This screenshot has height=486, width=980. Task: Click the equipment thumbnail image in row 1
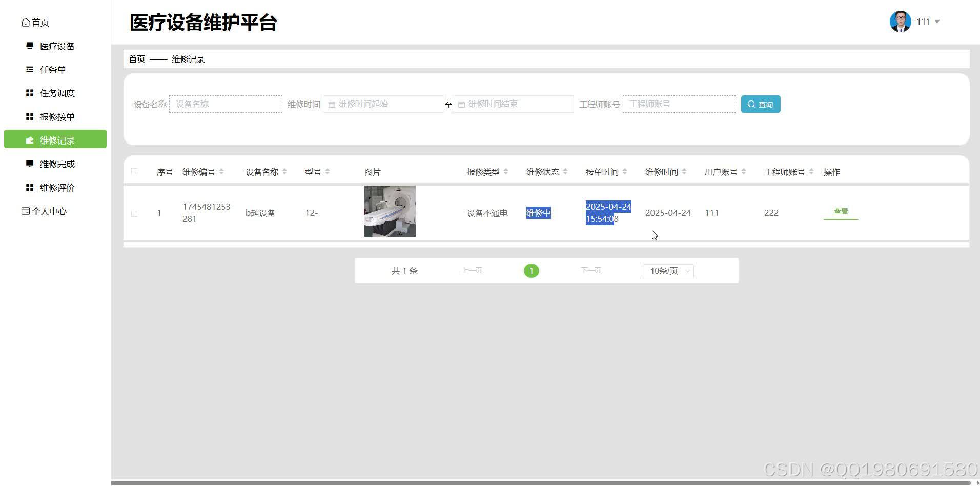click(x=390, y=211)
